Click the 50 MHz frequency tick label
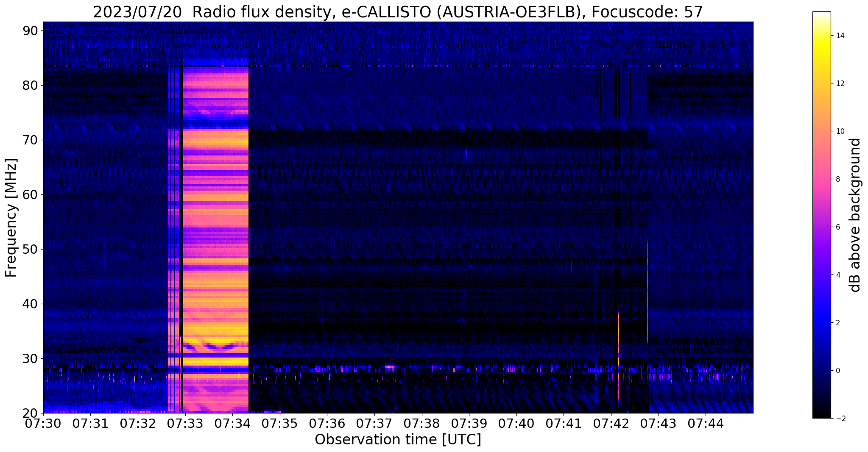The height and width of the screenshot is (452, 868). tap(30, 249)
